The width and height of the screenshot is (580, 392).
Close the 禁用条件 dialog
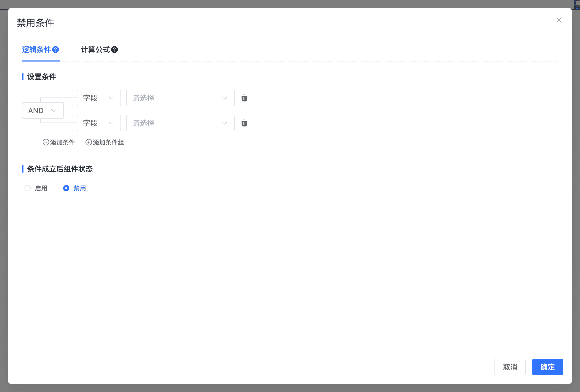559,20
